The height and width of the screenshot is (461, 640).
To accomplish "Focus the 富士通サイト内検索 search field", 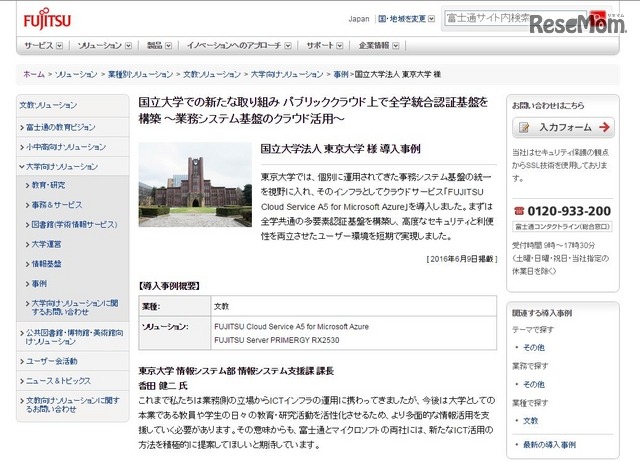I will [x=516, y=18].
